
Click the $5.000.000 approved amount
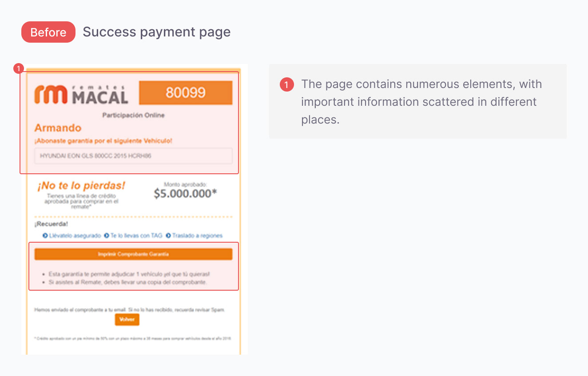click(x=185, y=193)
